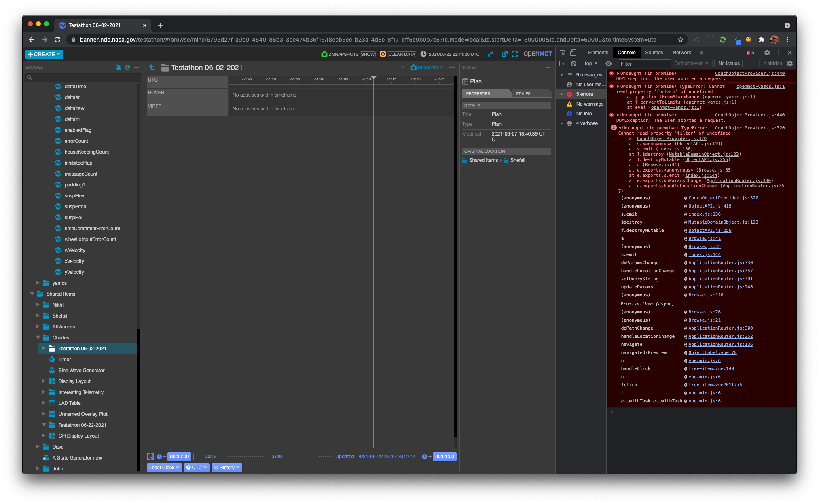
Task: Click the search field in the Browse panel
Action: point(81,77)
